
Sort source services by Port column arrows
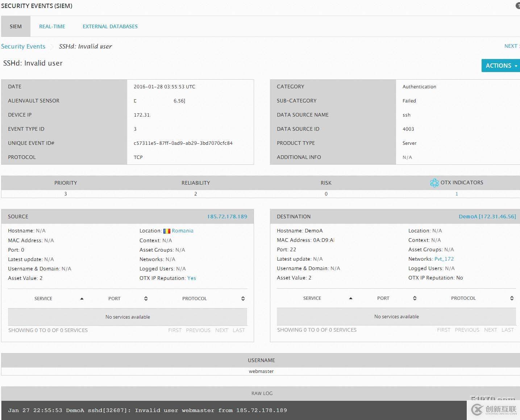pyautogui.click(x=146, y=299)
